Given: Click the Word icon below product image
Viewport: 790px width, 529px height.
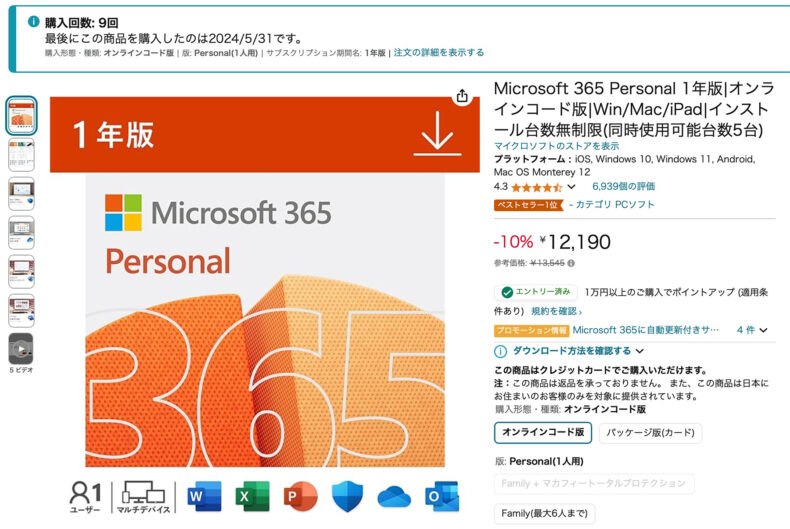Looking at the screenshot, I should pyautogui.click(x=204, y=496).
